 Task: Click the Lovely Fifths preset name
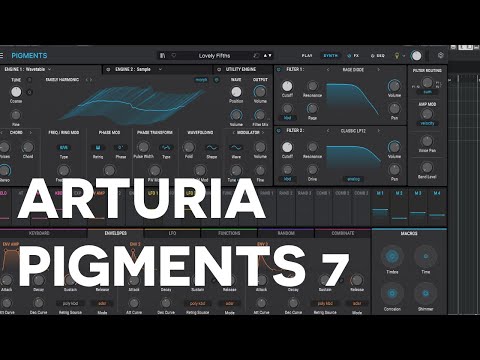pyautogui.click(x=214, y=56)
